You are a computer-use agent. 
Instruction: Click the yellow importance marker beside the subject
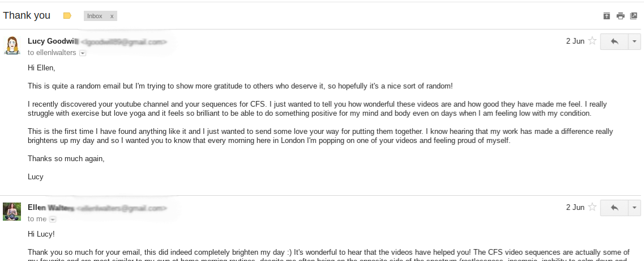point(67,16)
